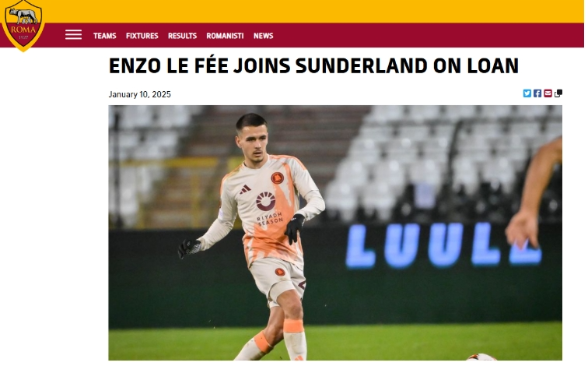This screenshot has height=366, width=588.
Task: Click the Enzo Le Fée headline
Action: point(313,65)
